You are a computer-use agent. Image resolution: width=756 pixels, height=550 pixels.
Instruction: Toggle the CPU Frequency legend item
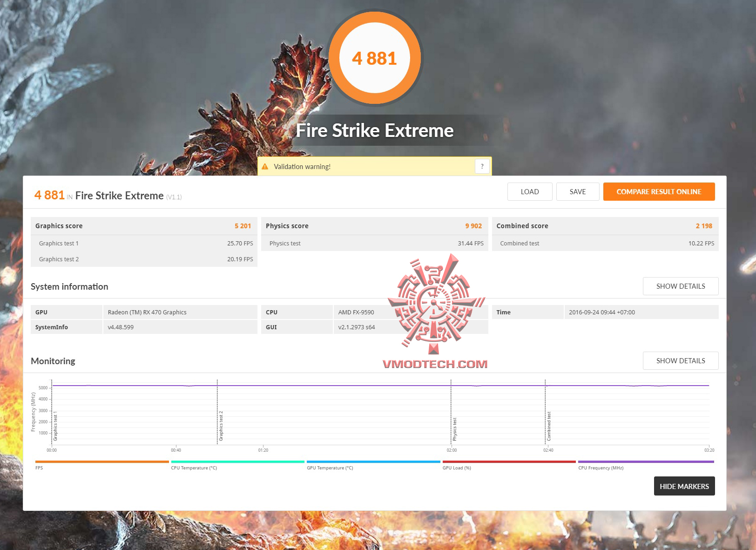646,465
